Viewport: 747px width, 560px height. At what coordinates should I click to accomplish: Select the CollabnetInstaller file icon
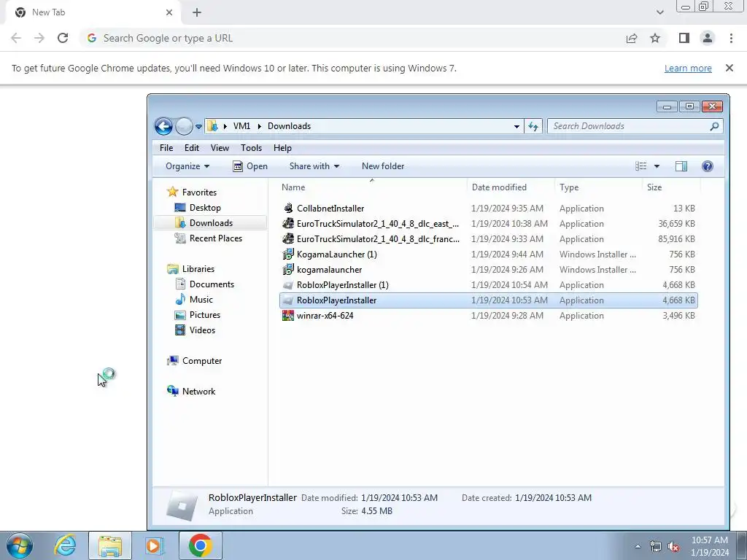pyautogui.click(x=287, y=208)
